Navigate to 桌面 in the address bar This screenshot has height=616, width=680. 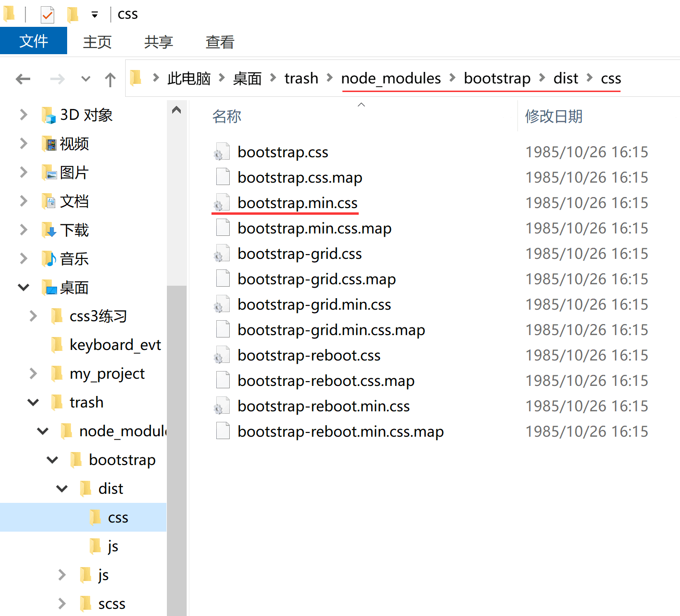click(247, 78)
